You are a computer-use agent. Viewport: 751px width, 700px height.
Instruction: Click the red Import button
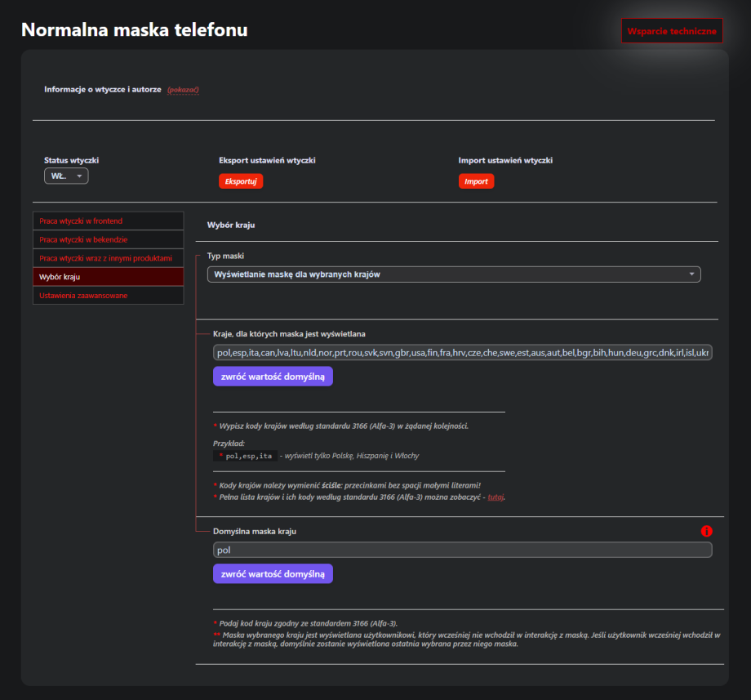click(476, 181)
